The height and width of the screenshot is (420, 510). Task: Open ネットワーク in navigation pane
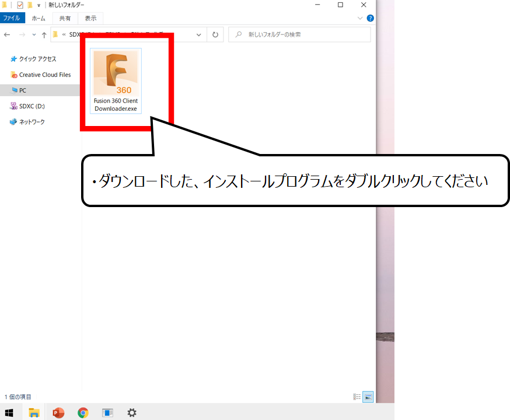27,122
